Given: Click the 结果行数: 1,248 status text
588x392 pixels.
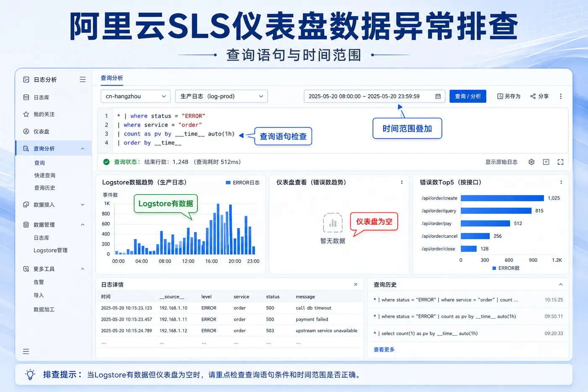Looking at the screenshot, I should (x=166, y=162).
